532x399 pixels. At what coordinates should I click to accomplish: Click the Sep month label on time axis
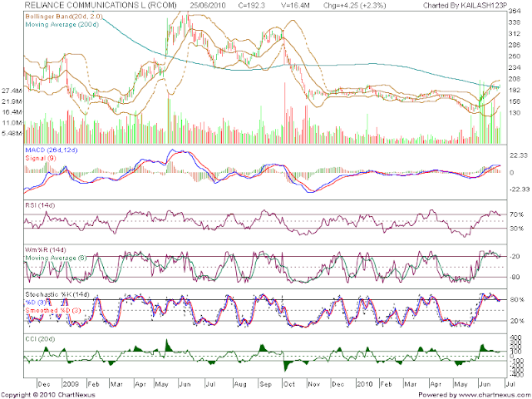pyautogui.click(x=266, y=384)
